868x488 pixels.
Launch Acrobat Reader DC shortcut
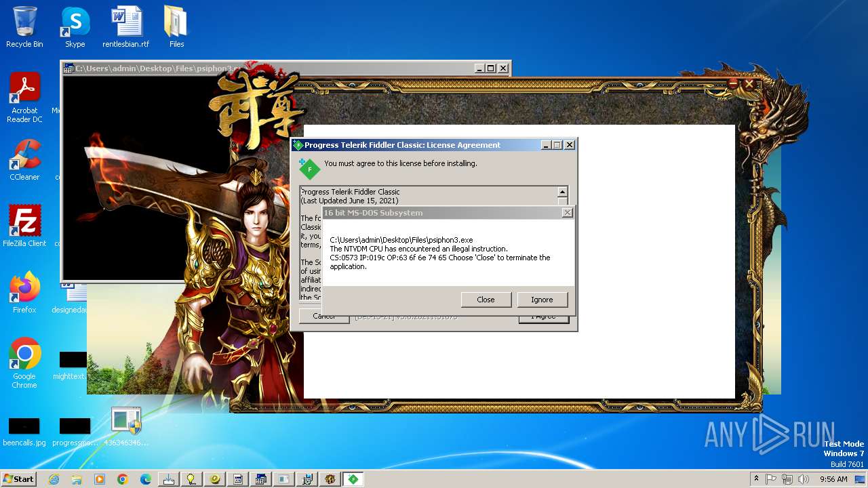point(24,98)
